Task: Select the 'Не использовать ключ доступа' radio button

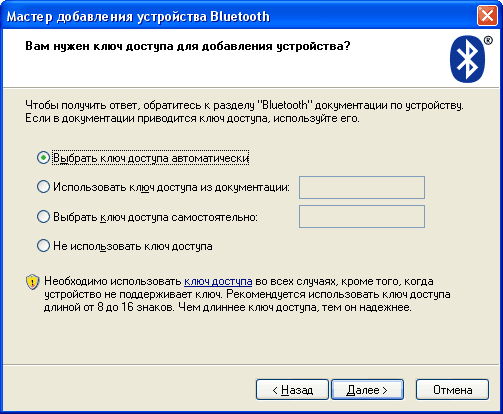Action: tap(43, 246)
